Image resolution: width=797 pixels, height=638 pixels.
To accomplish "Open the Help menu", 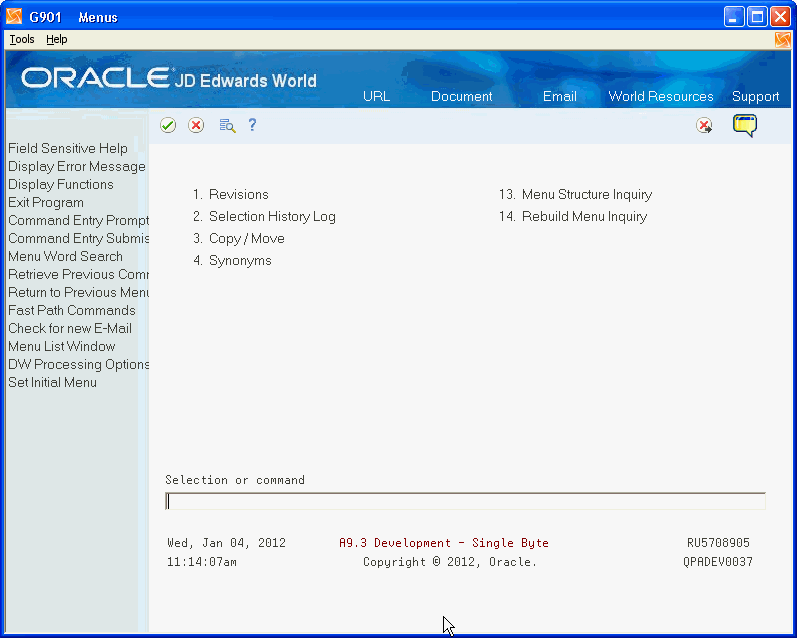I will pyautogui.click(x=56, y=39).
